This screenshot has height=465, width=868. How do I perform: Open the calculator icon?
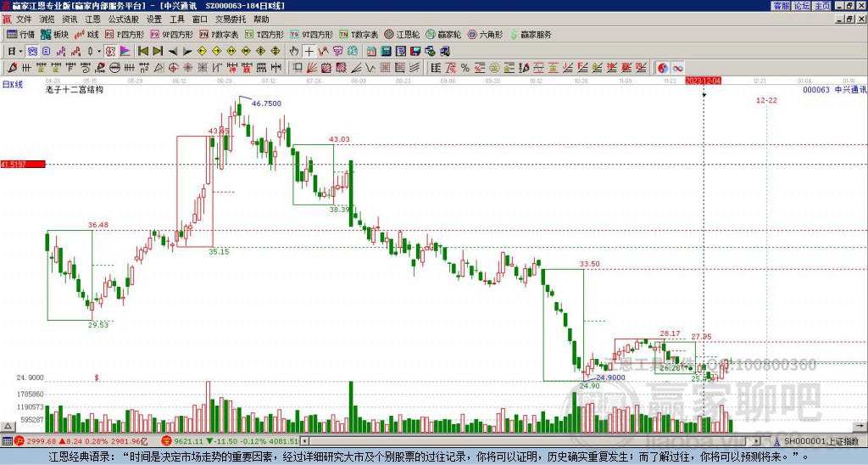(x=386, y=52)
